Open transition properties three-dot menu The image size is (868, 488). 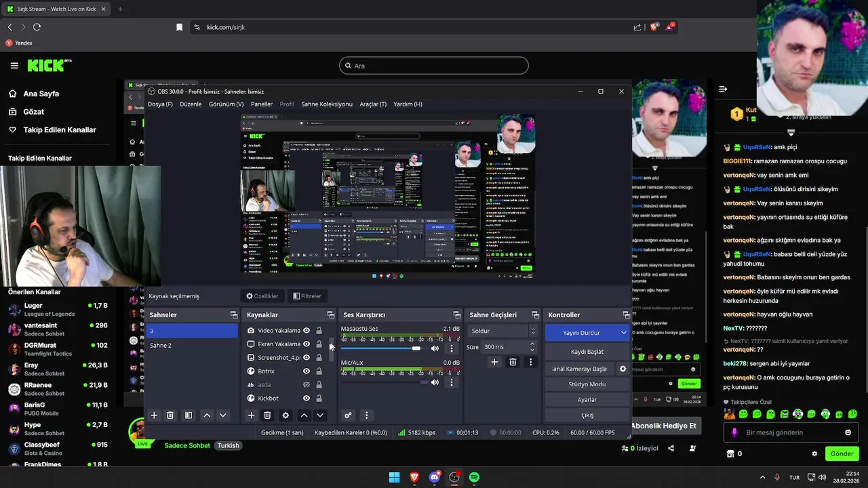(x=531, y=362)
